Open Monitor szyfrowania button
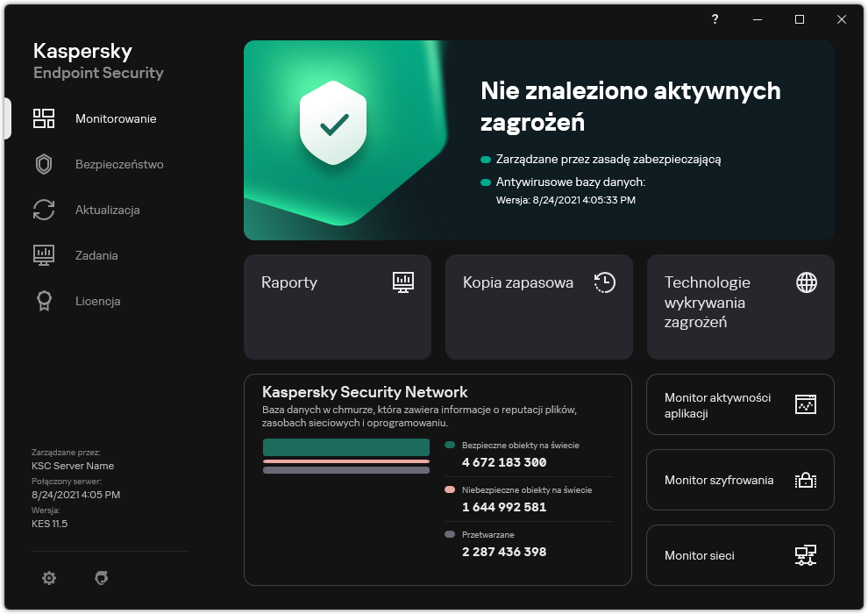 [740, 480]
